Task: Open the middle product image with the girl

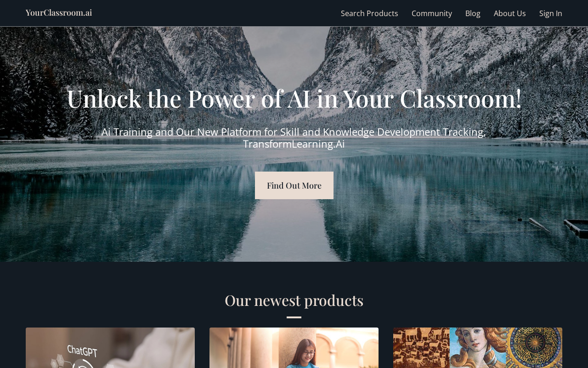Action: (294, 348)
